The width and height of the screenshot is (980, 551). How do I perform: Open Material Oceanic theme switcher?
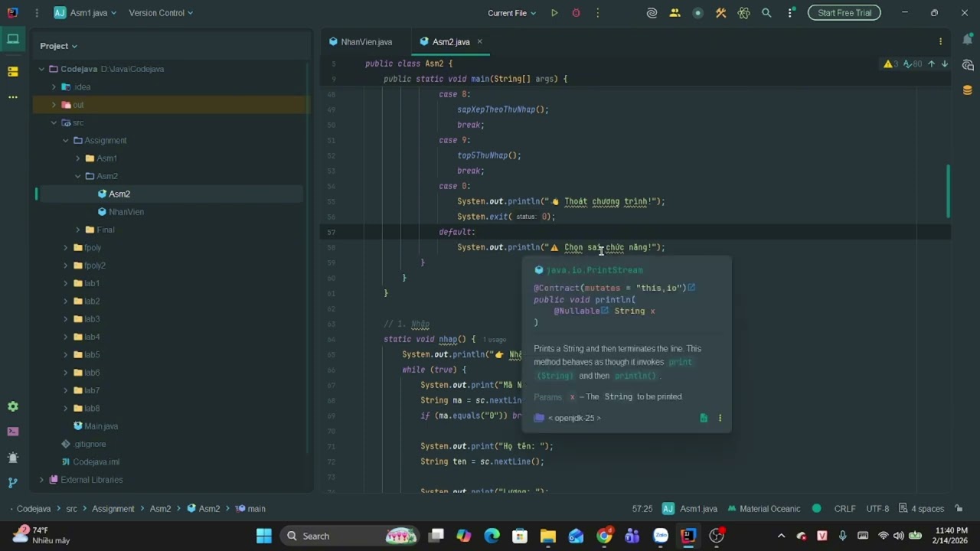764,509
